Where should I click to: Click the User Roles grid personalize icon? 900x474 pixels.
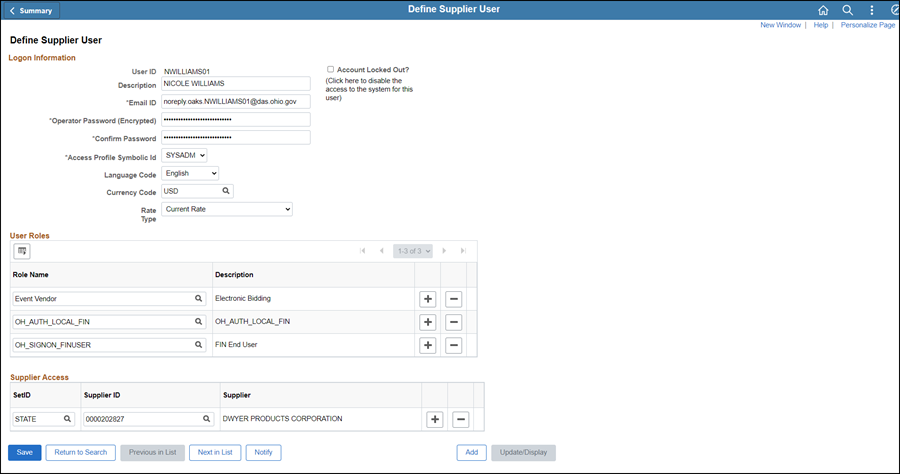(22, 250)
